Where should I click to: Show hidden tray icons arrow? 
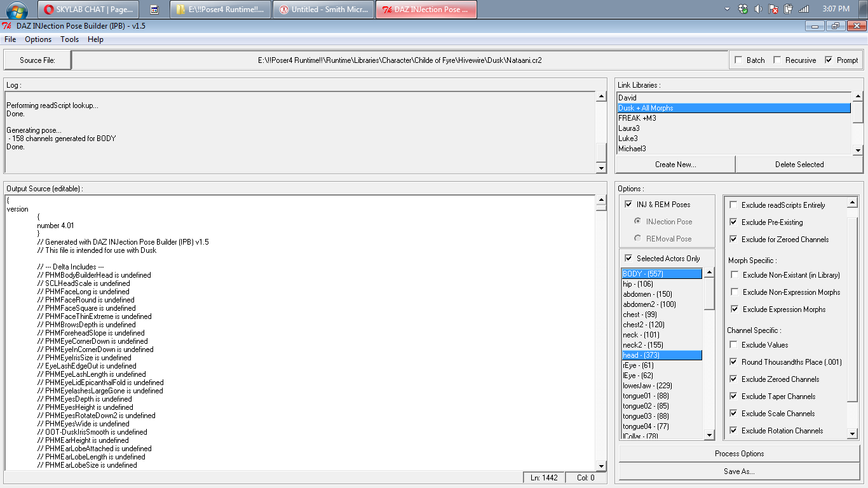coord(728,9)
